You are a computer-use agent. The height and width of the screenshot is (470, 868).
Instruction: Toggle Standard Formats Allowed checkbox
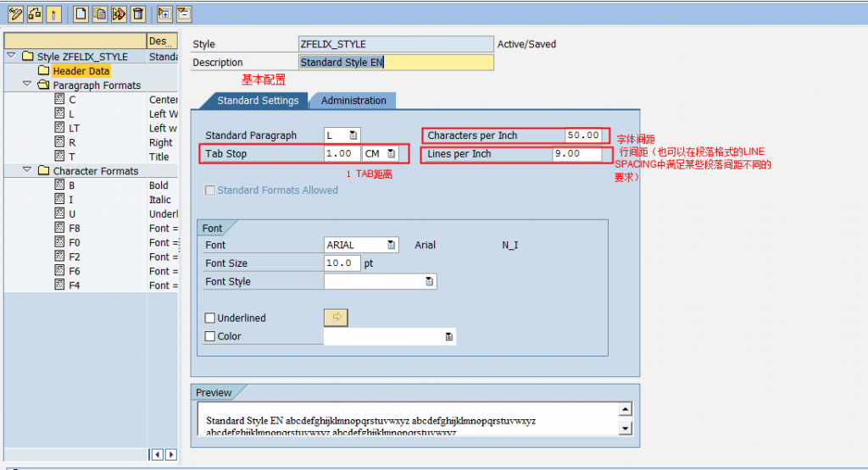pos(210,191)
